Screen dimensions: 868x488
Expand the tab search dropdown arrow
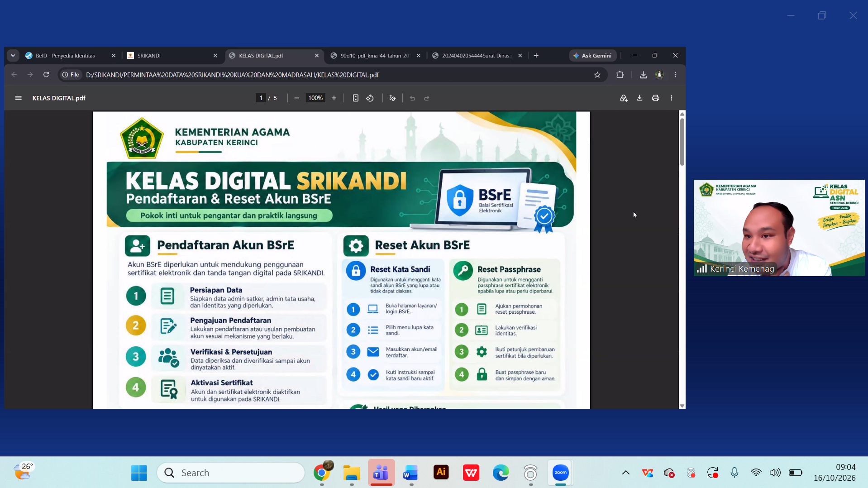coord(13,55)
